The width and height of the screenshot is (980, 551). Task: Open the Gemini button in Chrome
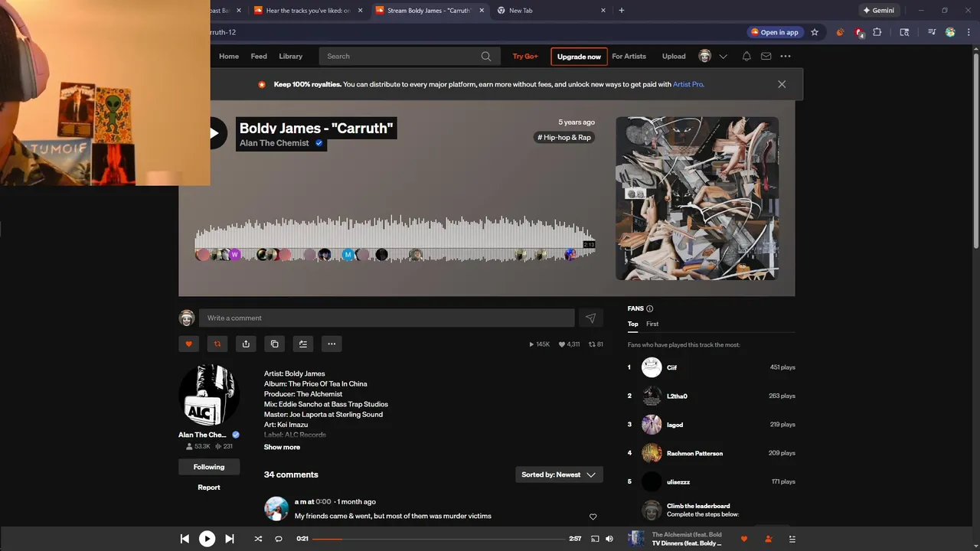[878, 11]
